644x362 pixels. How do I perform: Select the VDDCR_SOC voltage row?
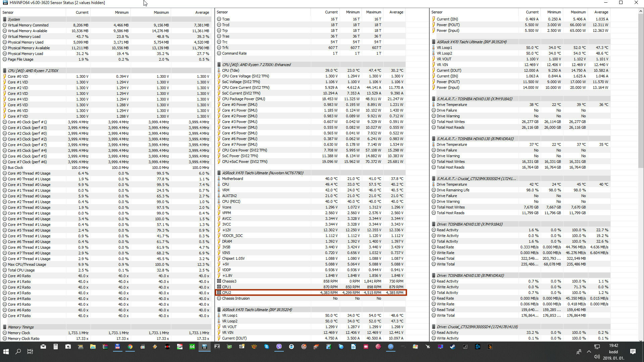tap(310, 236)
